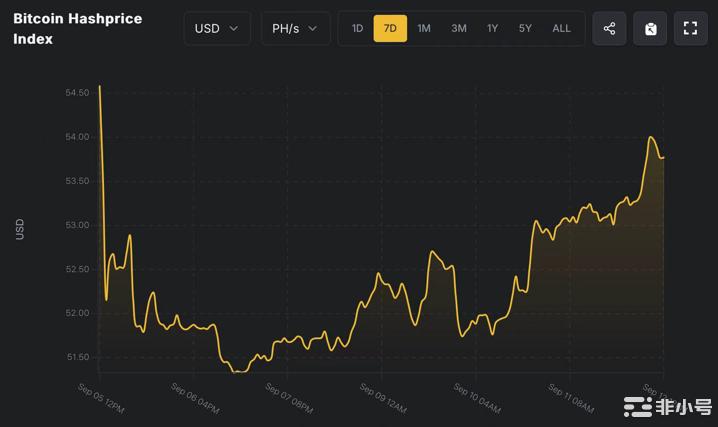Click the 54.00 y-axis label

77,137
